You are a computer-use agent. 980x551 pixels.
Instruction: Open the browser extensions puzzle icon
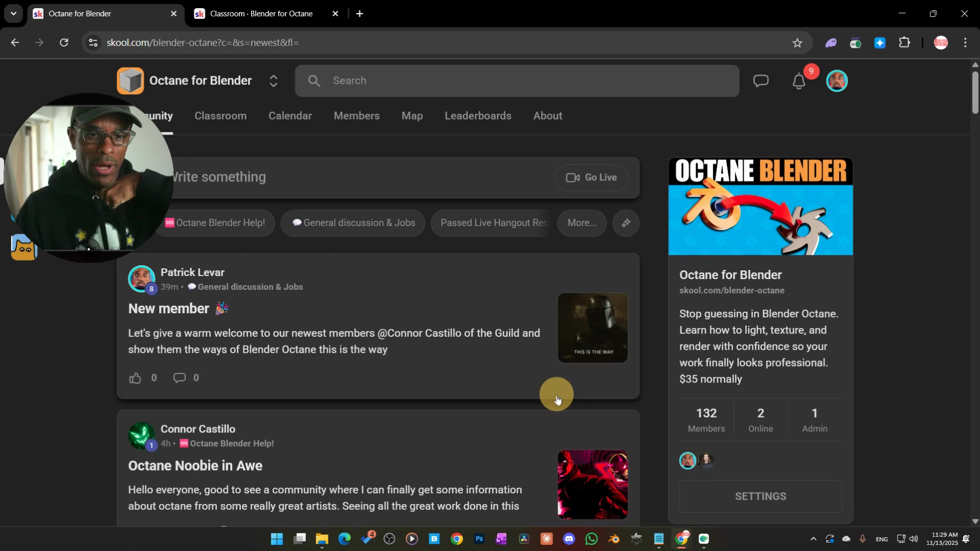click(904, 43)
